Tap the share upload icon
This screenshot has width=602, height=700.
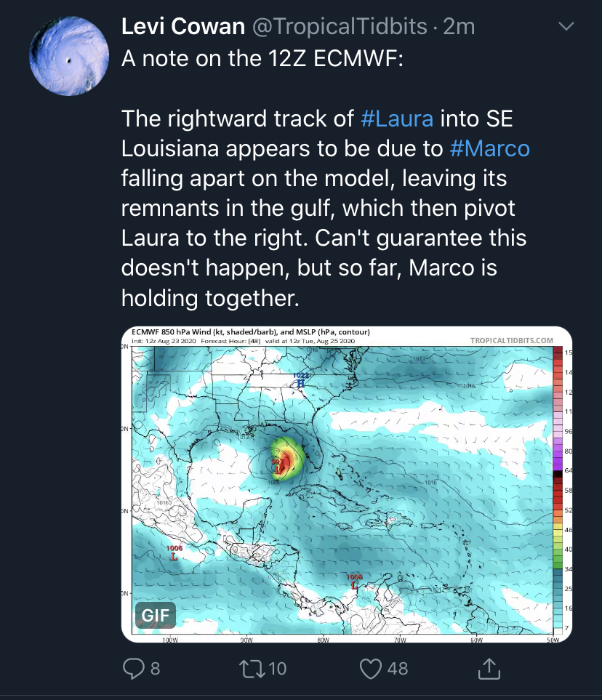[x=489, y=667]
